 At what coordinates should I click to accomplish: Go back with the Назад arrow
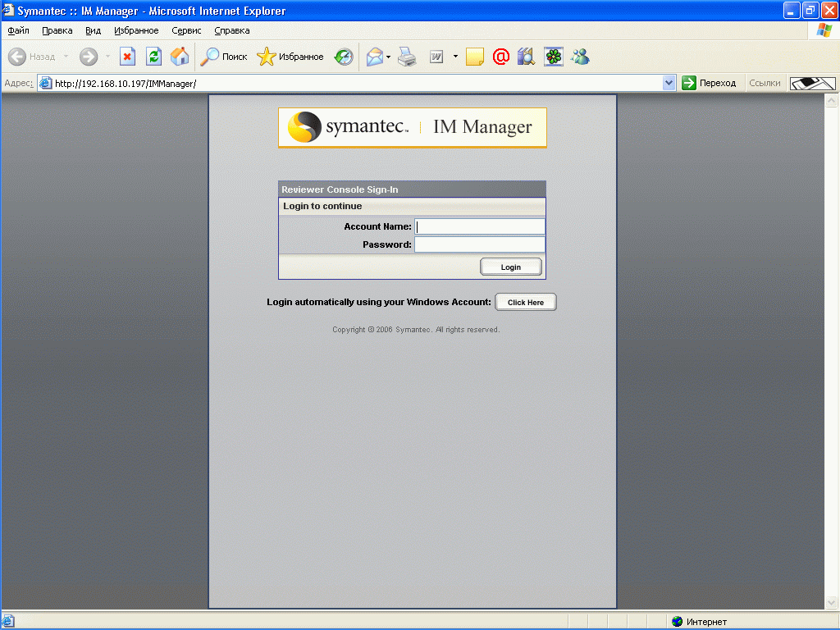pyautogui.click(x=32, y=57)
